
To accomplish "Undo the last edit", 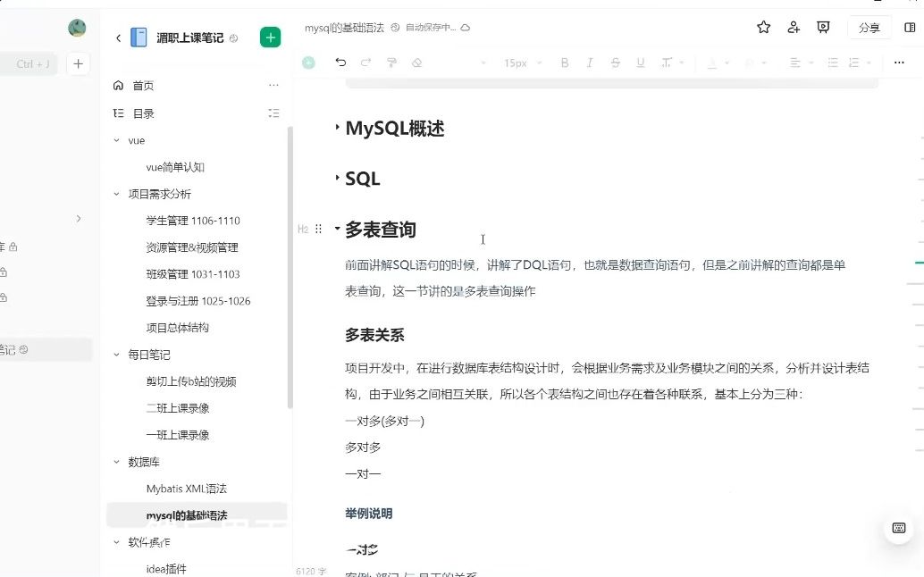I will 340,63.
